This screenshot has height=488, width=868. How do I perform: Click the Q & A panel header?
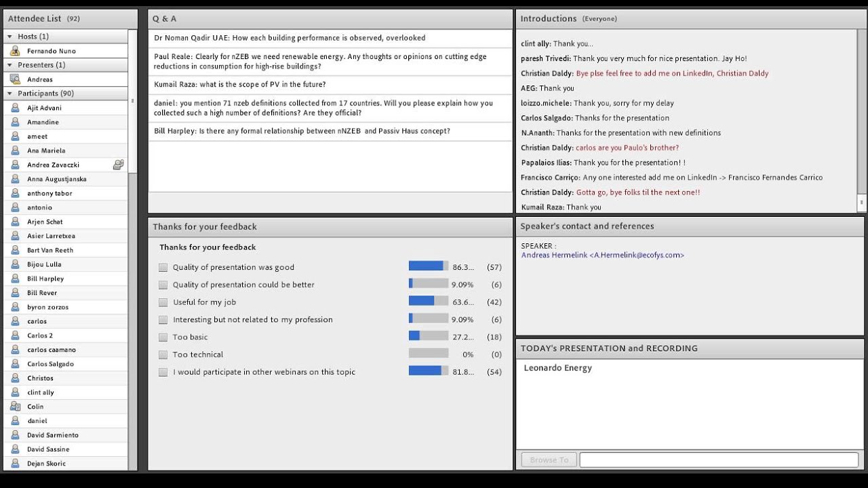point(330,19)
